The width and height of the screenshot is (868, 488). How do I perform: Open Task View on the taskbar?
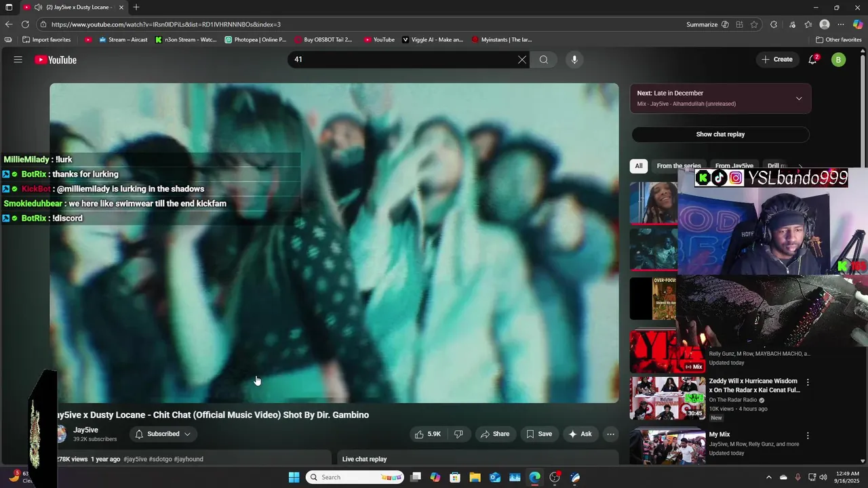[416, 477]
